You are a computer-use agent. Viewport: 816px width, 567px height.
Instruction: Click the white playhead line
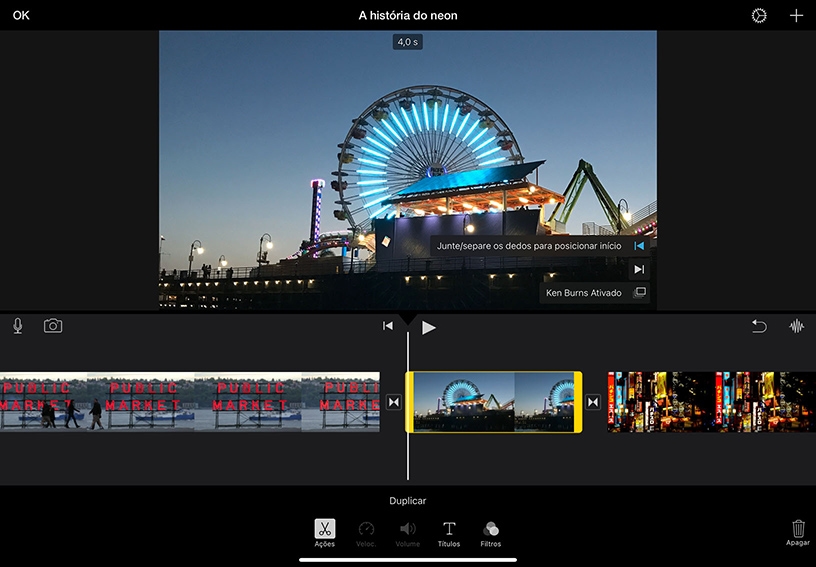[x=407, y=406]
